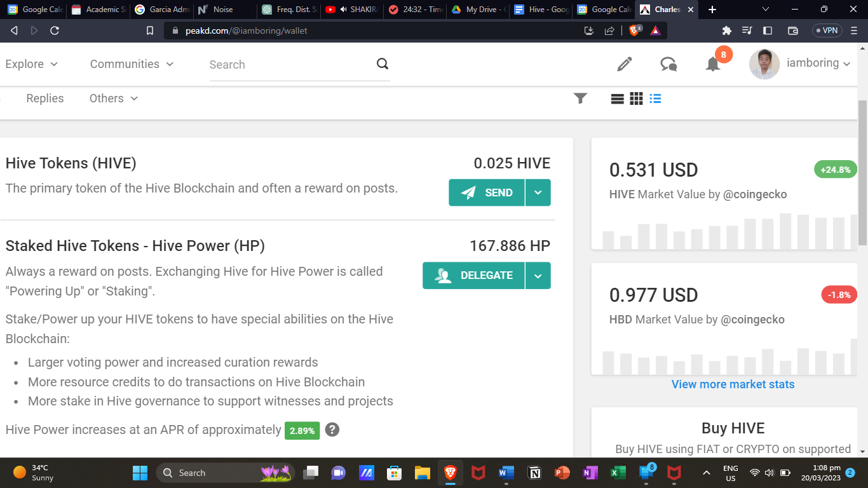
Task: Open the Brave wallet icon in toolbar
Action: (793, 30)
